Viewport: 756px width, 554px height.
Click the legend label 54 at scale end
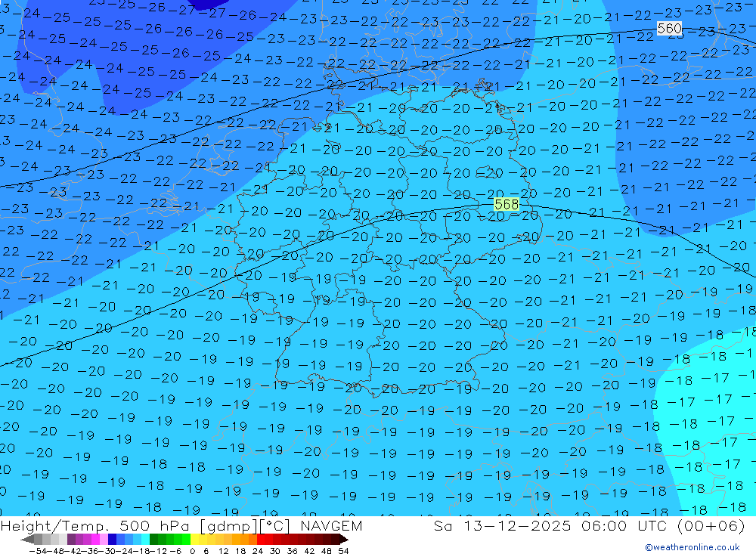[x=343, y=551]
